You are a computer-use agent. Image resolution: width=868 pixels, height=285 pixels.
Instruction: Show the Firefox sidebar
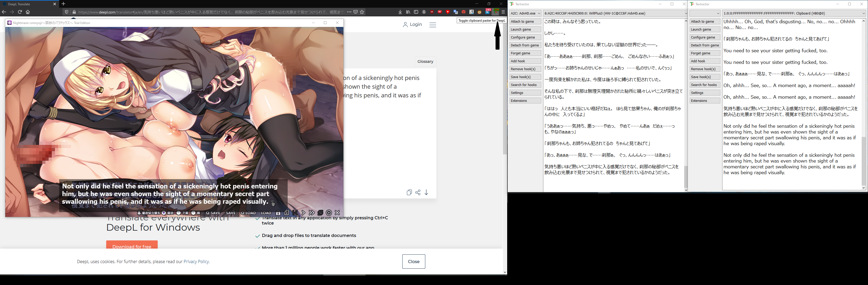(x=416, y=12)
